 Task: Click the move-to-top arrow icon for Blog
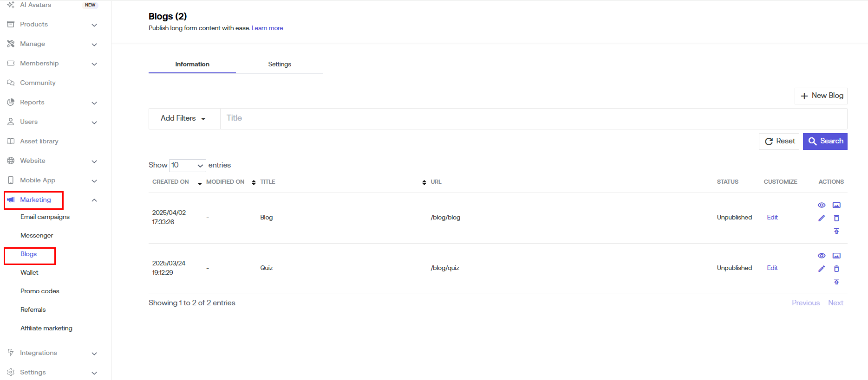coord(836,231)
